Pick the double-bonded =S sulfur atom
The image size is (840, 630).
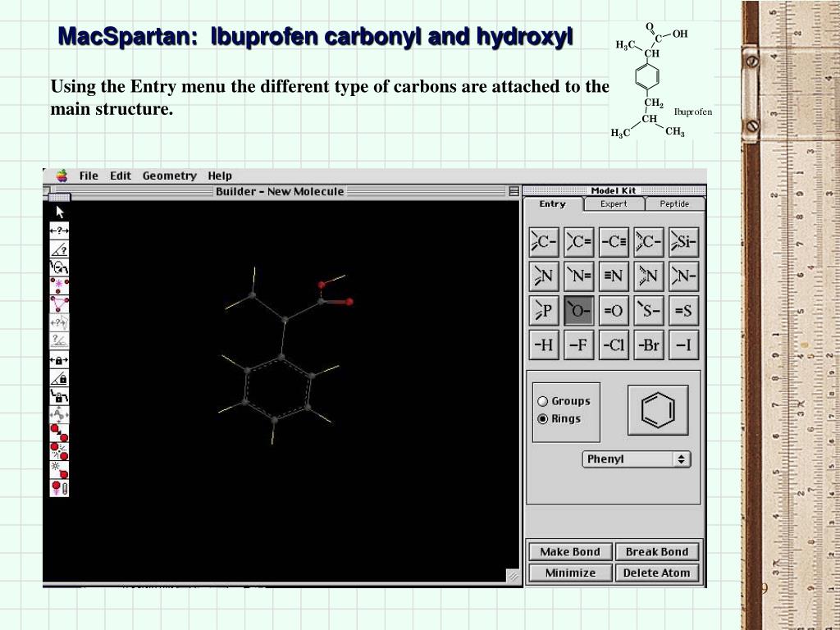(x=684, y=311)
